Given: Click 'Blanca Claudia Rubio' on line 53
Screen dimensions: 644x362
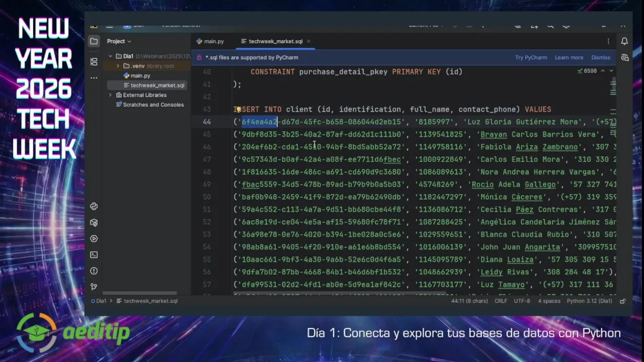Looking at the screenshot, I should (x=524, y=234).
